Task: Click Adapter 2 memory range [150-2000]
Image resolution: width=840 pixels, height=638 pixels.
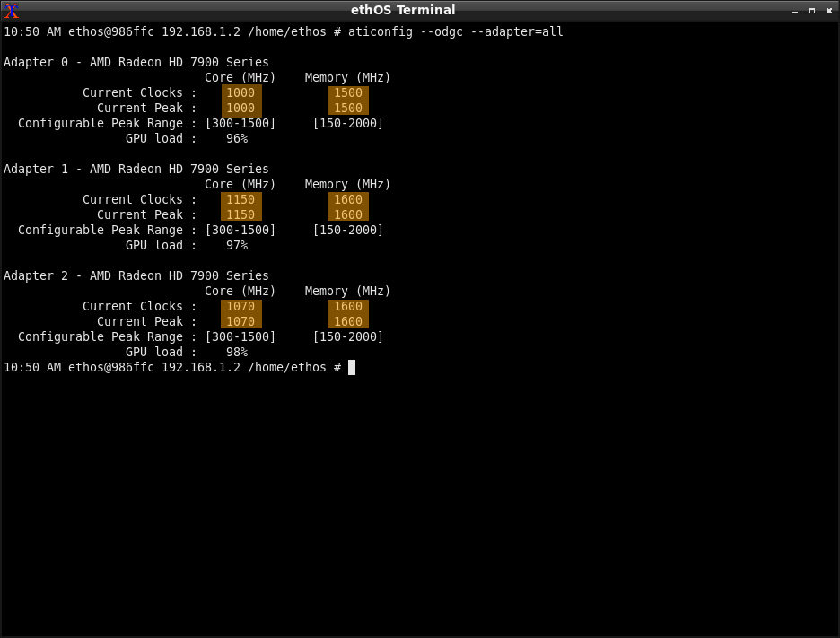Action: pos(348,336)
